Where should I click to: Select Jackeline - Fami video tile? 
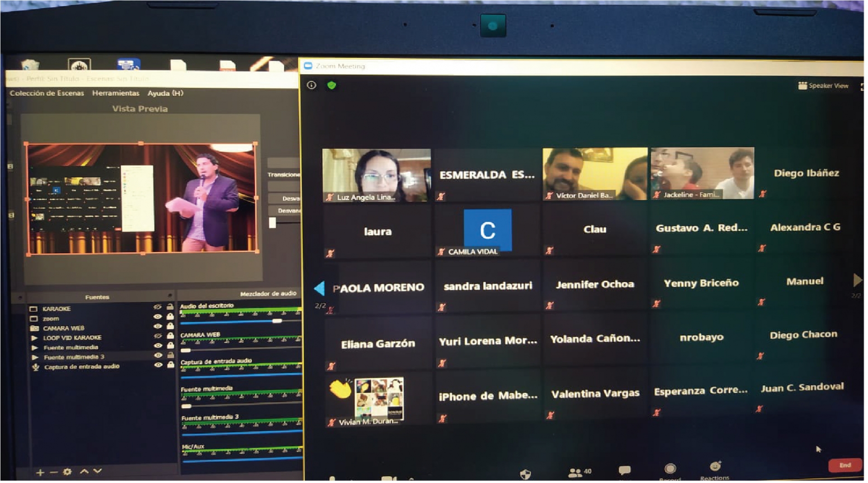click(x=702, y=173)
